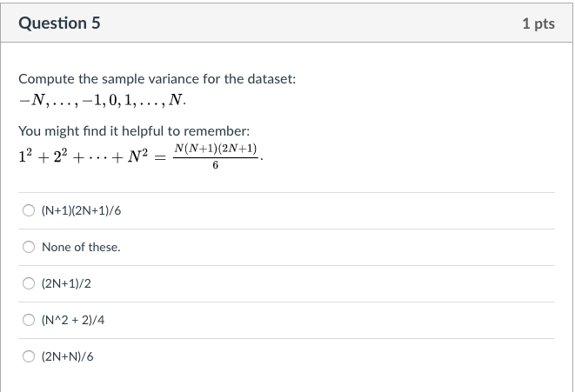Choose the None of these radio button
Image resolution: width=575 pixels, height=392 pixels.
[29, 247]
